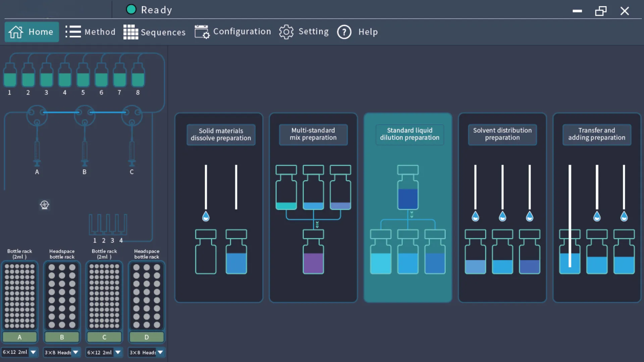Screen dimensions: 644x362
Task: Restore down the application window
Action: pos(601,11)
